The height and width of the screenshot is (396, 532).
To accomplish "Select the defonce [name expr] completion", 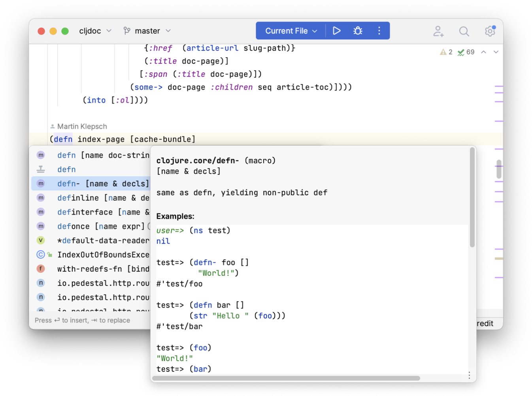I will [x=91, y=226].
